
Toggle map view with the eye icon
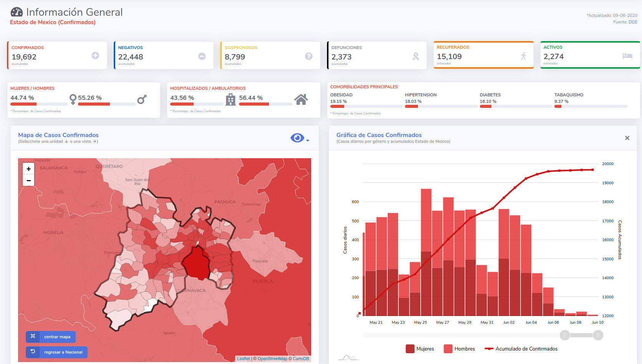(297, 138)
